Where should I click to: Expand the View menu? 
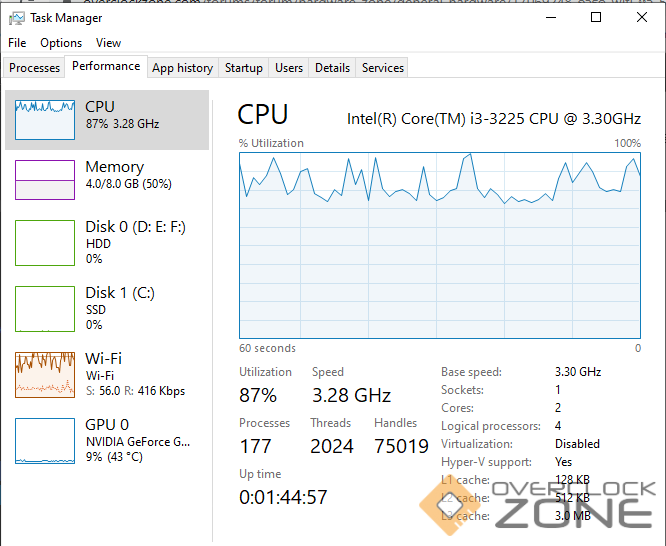[108, 43]
